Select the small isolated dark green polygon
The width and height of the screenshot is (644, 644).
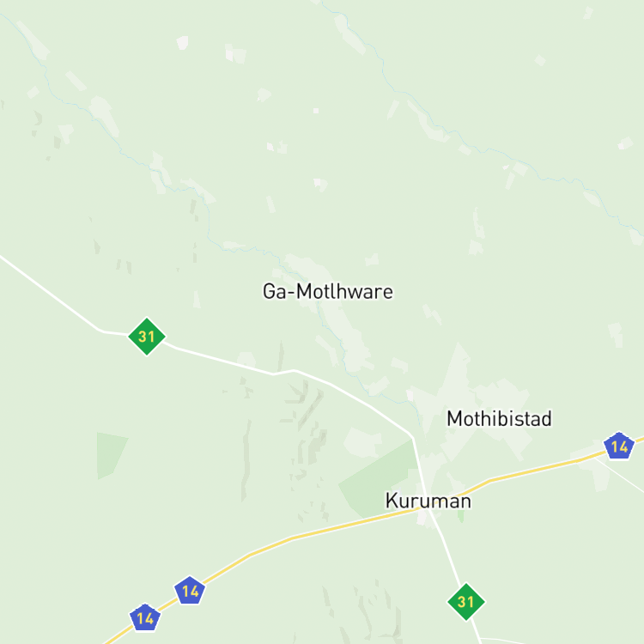click(110, 455)
